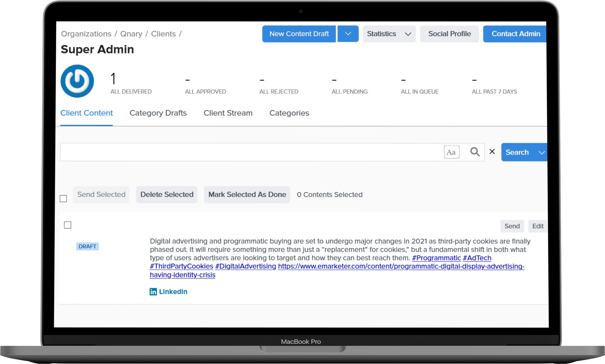Open the Statistics dropdown
605x364 pixels.
(x=389, y=34)
